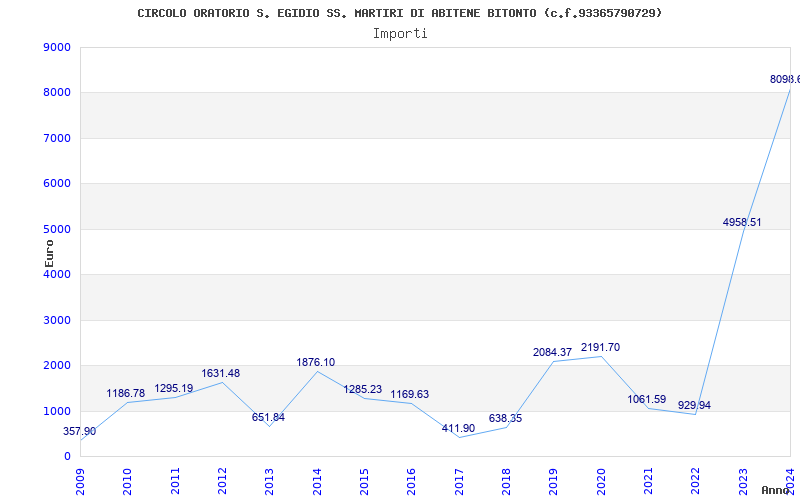Click the 1631.48 data label for 2012
800x500 pixels.
point(220,373)
